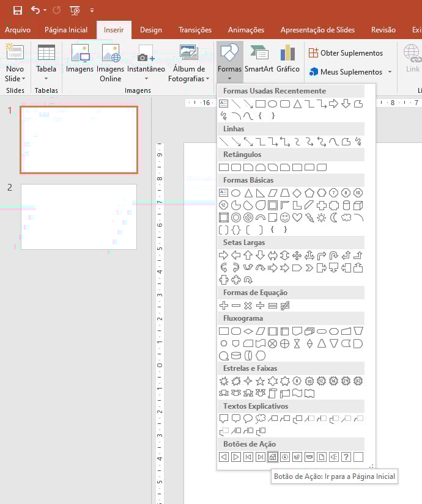Select the Up Arrow in Setas Largas

pos(248,255)
